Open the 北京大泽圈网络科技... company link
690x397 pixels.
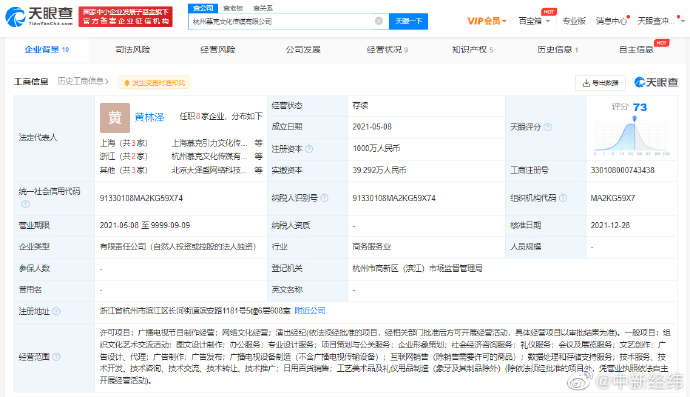pyautogui.click(x=209, y=170)
